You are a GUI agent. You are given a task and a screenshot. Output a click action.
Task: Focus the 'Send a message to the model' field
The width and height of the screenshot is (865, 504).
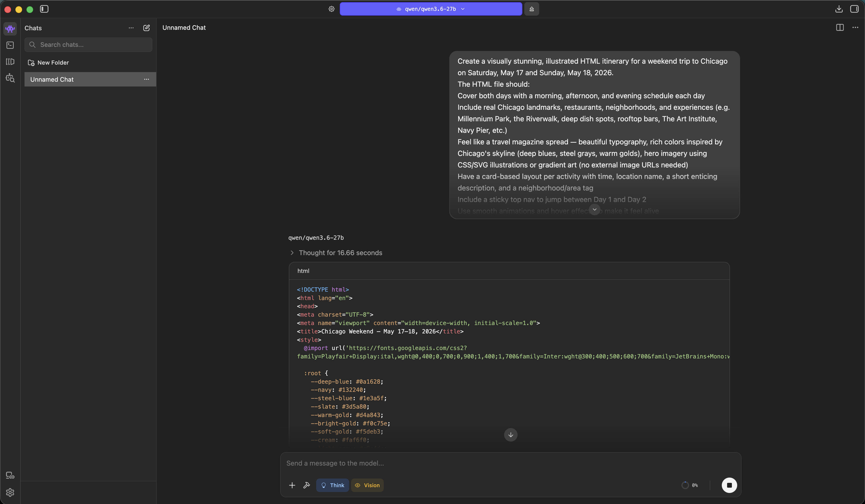point(511,463)
